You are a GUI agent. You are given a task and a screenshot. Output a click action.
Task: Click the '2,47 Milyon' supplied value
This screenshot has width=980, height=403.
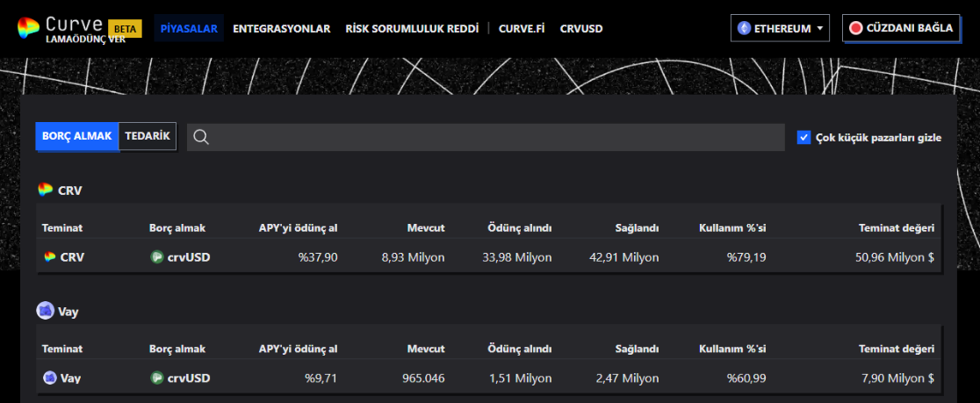pos(627,378)
